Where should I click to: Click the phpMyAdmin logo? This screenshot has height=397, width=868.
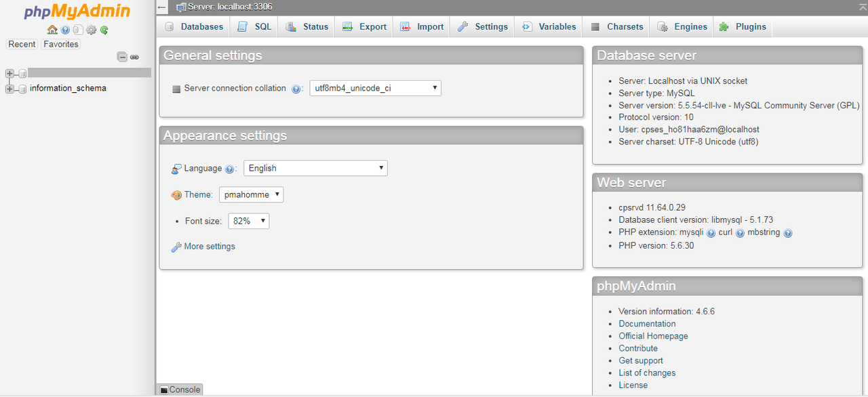tap(77, 12)
